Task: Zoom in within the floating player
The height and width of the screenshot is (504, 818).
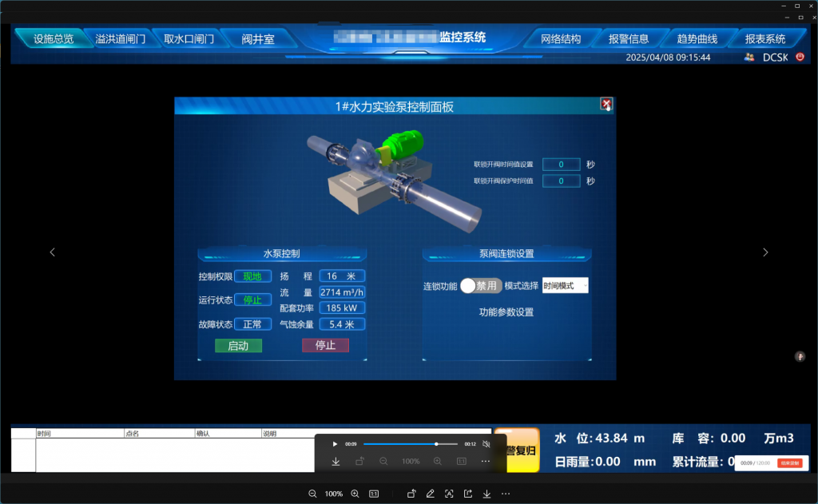Action: (x=437, y=461)
